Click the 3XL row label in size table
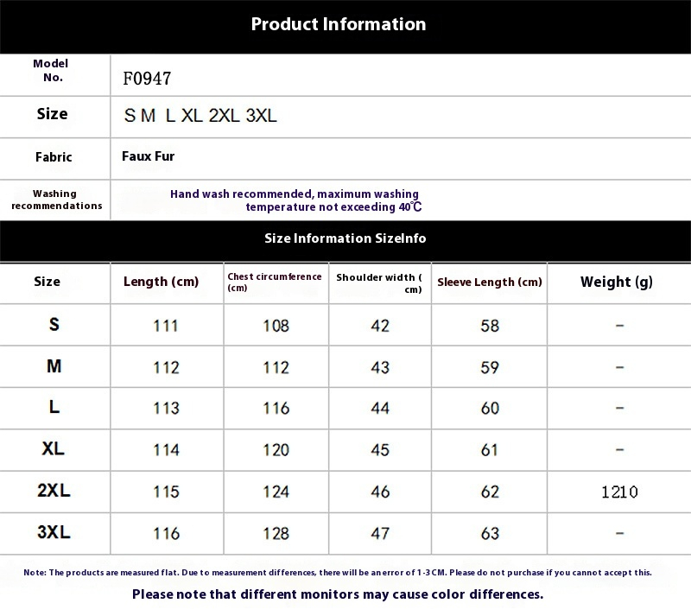Image resolution: width=691 pixels, height=616 pixels. pyautogui.click(x=54, y=533)
